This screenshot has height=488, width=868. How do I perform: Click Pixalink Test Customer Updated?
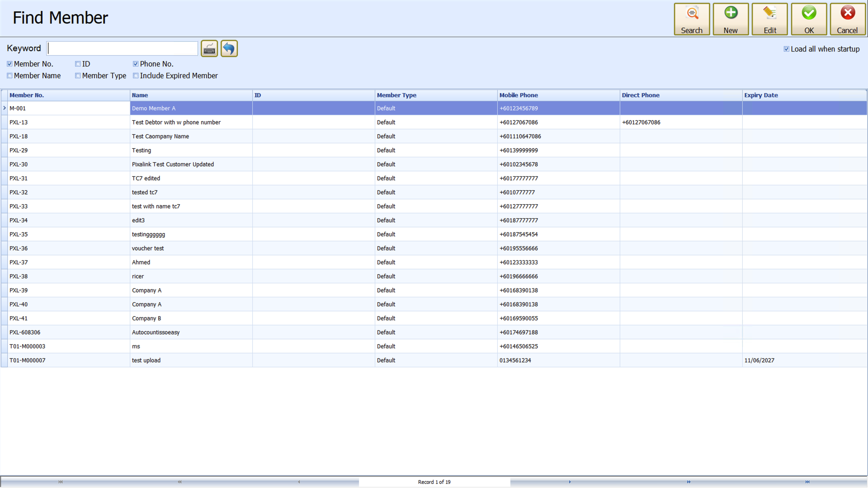click(173, 164)
